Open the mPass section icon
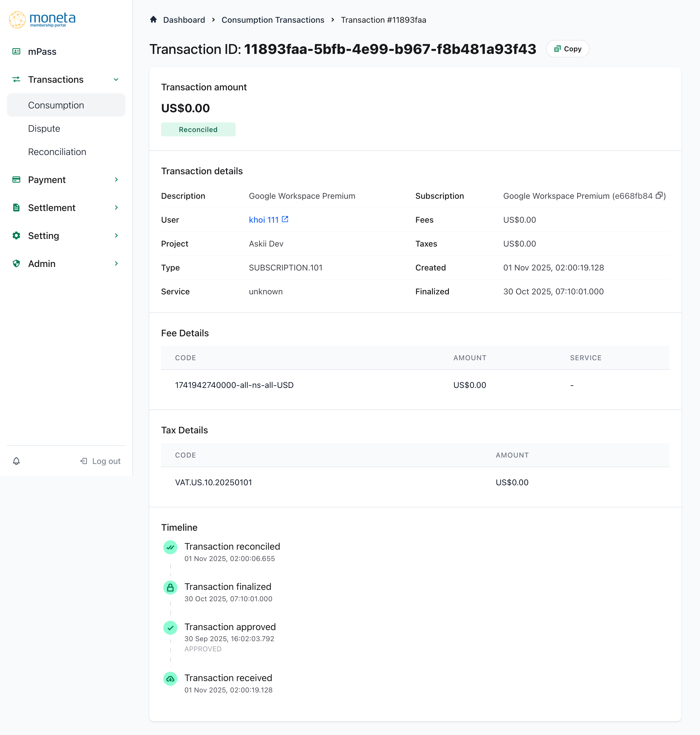 click(16, 52)
